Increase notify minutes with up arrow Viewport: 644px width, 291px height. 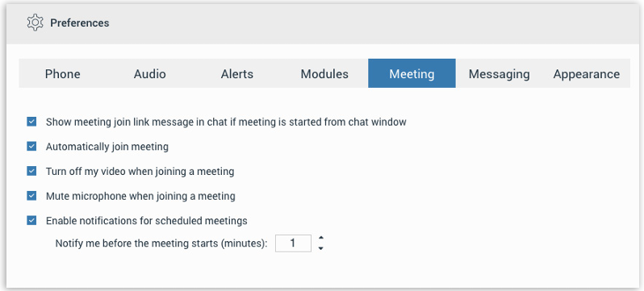[x=320, y=238]
